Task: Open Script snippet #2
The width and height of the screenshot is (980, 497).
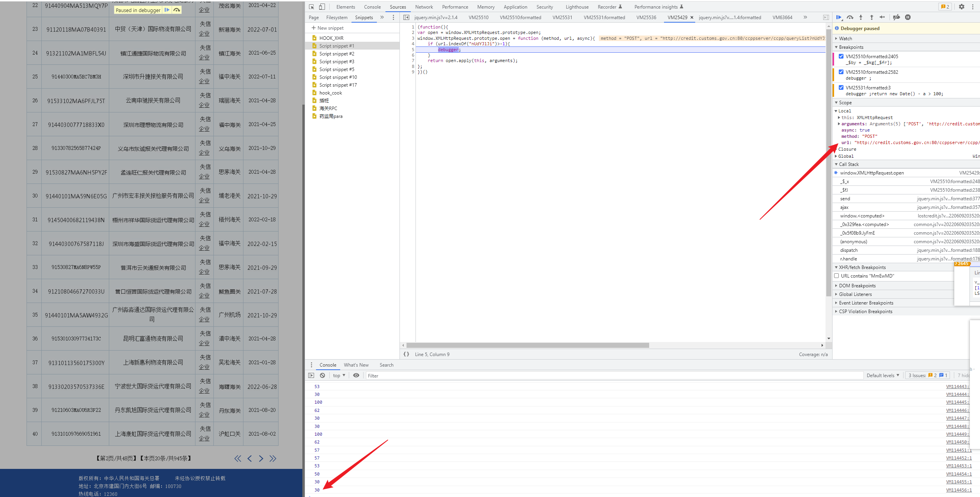Action: tap(337, 53)
